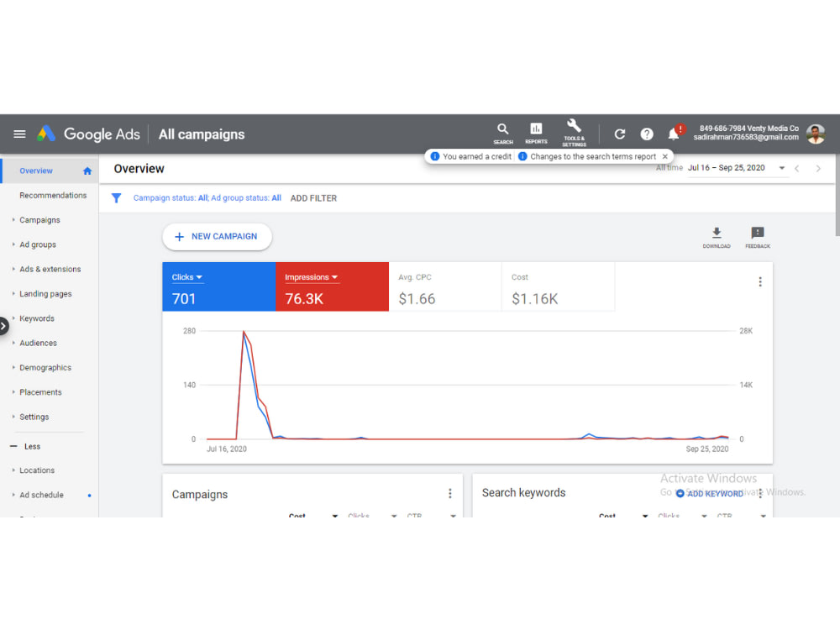The width and height of the screenshot is (840, 630).
Task: Click the NEW CAMPAIGN button
Action: [217, 237]
